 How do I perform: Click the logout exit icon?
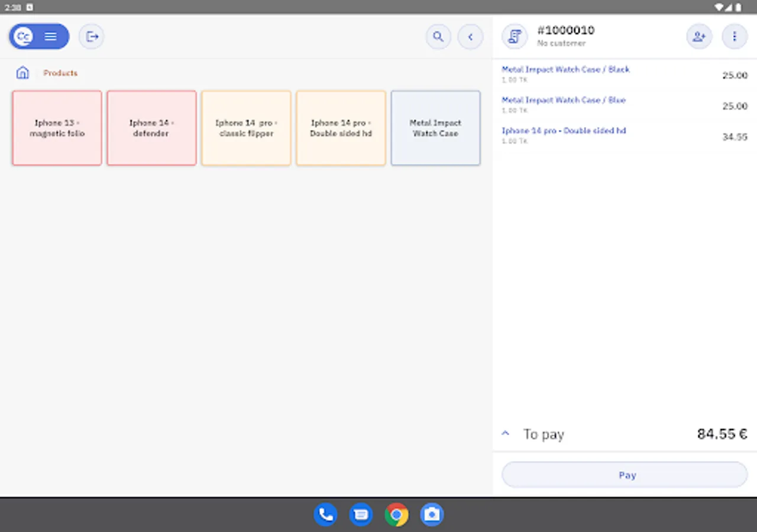coord(92,37)
